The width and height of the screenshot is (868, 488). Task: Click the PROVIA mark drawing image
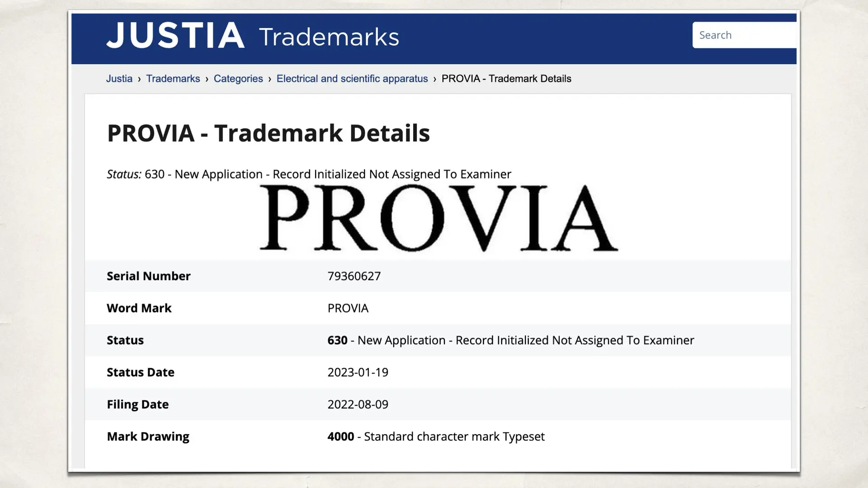pyautogui.click(x=439, y=218)
